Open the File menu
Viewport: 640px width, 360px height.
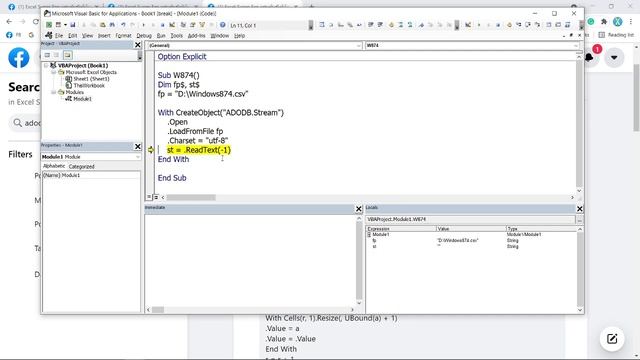click(59, 36)
